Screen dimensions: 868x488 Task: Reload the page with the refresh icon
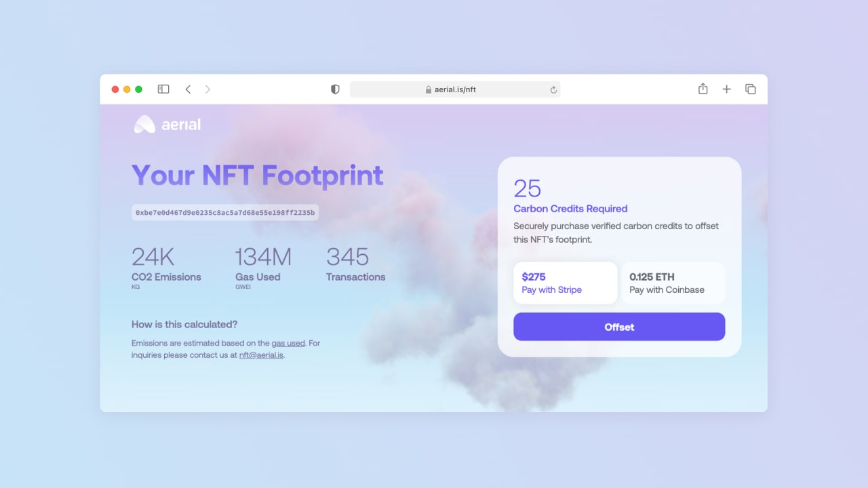pyautogui.click(x=553, y=89)
